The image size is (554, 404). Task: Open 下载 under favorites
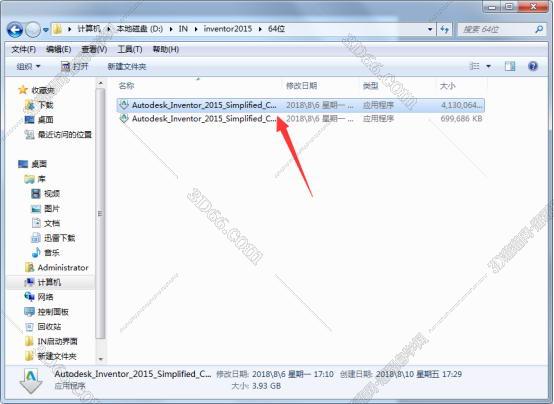tap(46, 105)
